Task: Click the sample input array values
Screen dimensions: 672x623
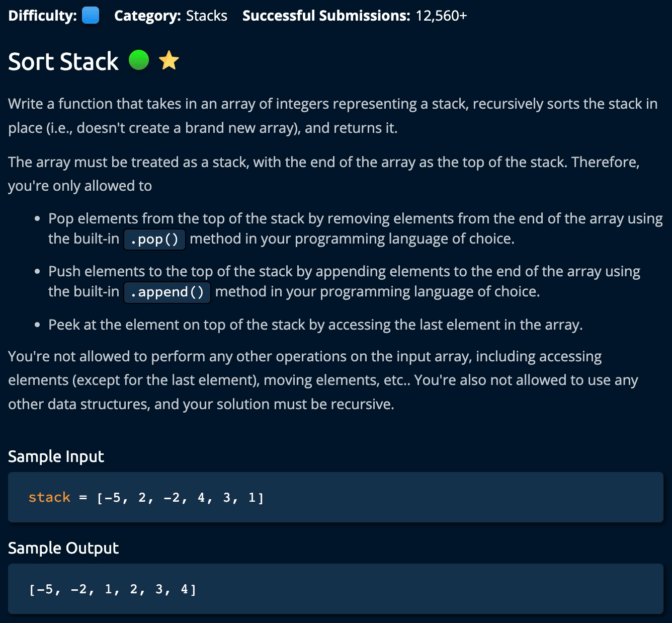Action: pyautogui.click(x=180, y=498)
